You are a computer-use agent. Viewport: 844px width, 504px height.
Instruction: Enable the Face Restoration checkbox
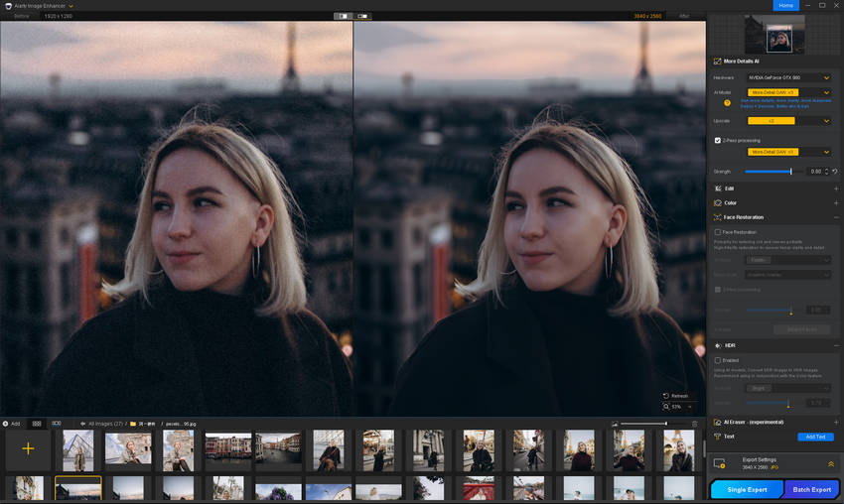[718, 232]
